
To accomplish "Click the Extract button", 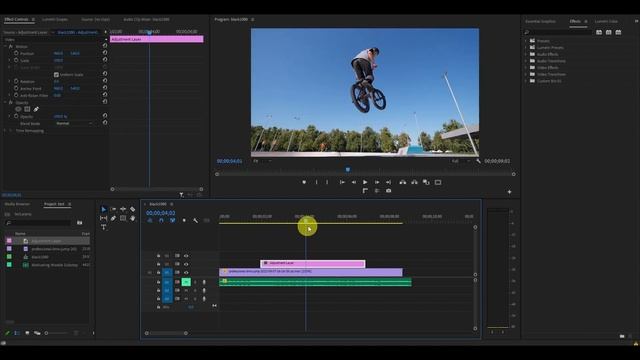I will point(414,182).
